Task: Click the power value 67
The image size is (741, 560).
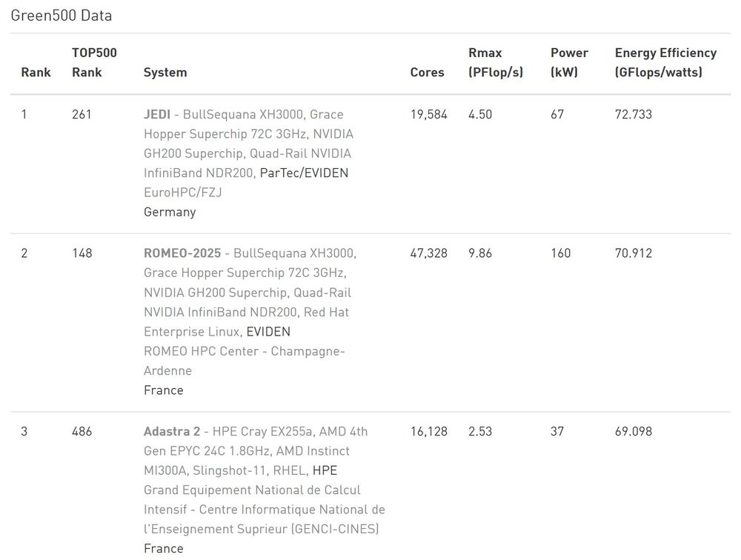Action: point(557,114)
